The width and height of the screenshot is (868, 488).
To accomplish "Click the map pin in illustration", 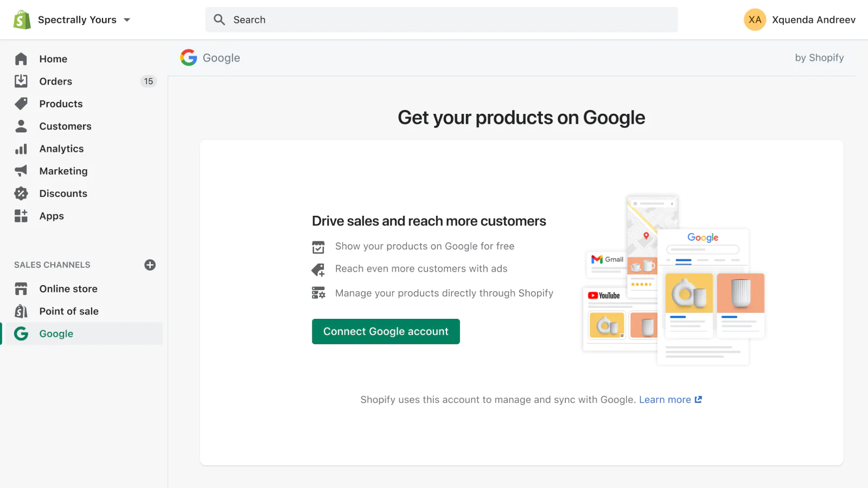I will point(646,235).
